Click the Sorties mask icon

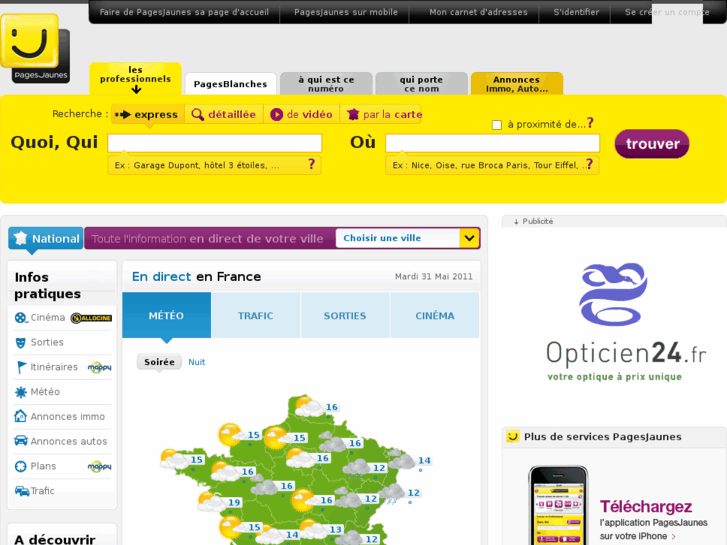click(x=20, y=342)
